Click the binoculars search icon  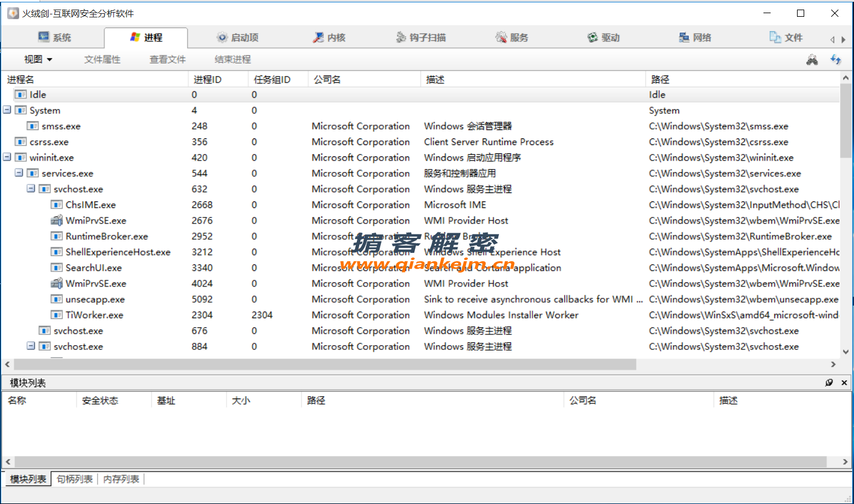[x=812, y=59]
